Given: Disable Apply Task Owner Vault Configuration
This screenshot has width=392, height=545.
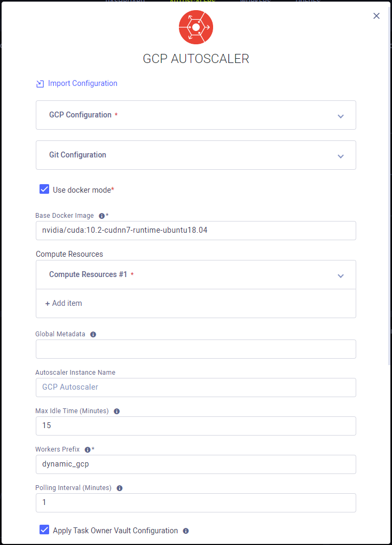Looking at the screenshot, I should click(x=44, y=530).
